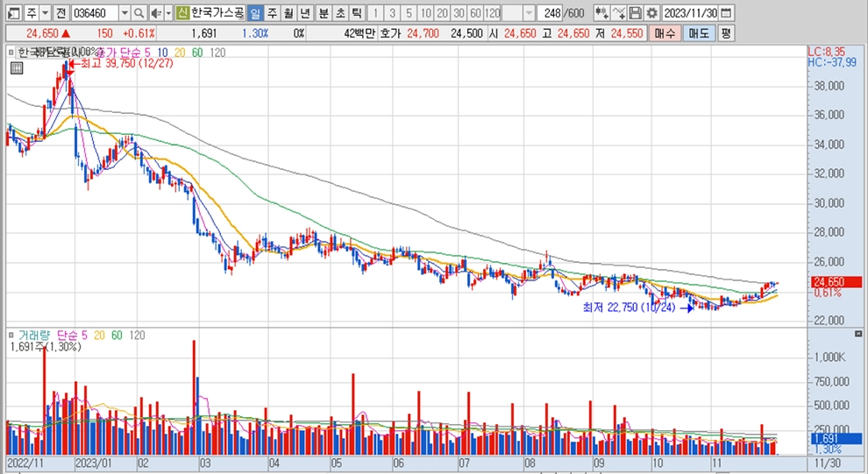The width and height of the screenshot is (868, 474).
Task: Click the 평 button
Action: coord(726,33)
